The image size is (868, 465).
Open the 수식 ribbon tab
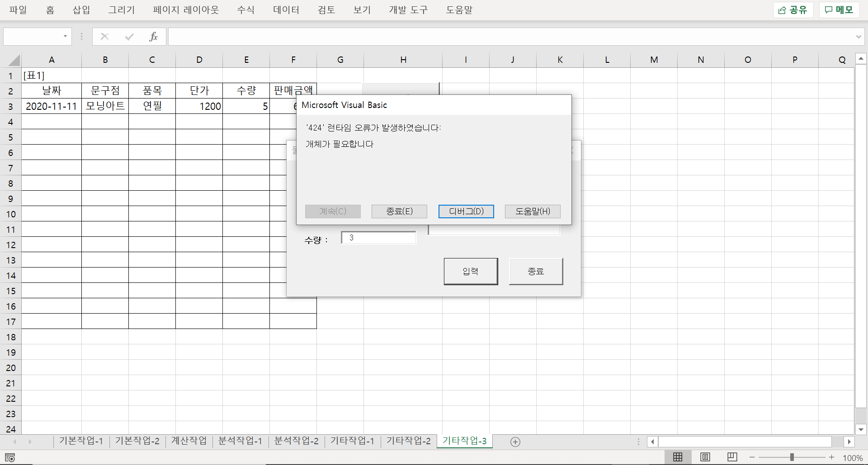tap(245, 10)
